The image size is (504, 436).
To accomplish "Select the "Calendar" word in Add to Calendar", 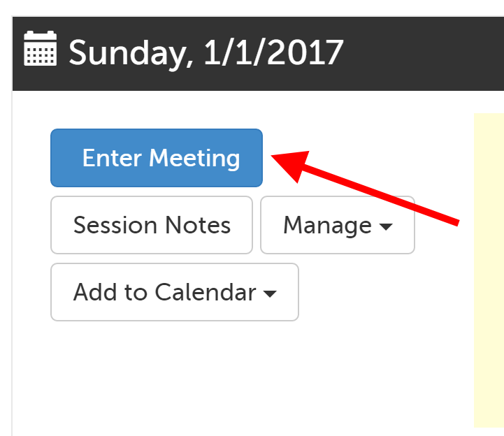I will tap(206, 292).
